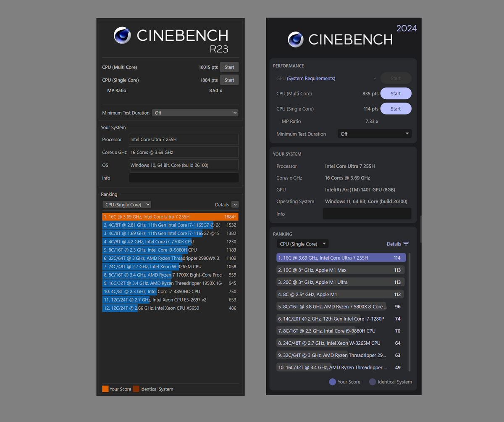Select the 12th Gen Intel Core i7-1280P row
Viewport: 504px width, 422px height.
pyautogui.click(x=341, y=319)
